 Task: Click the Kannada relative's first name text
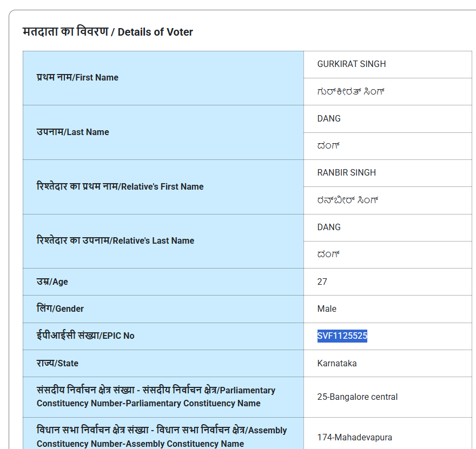point(348,200)
